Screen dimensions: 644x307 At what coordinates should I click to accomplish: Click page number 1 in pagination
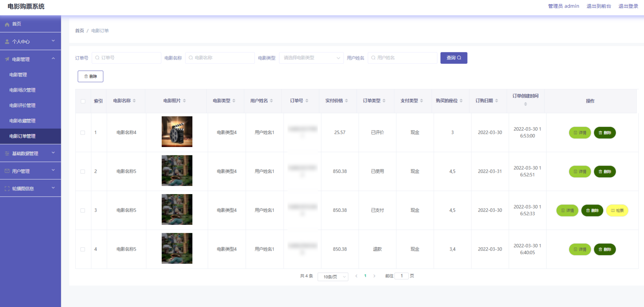pos(365,276)
